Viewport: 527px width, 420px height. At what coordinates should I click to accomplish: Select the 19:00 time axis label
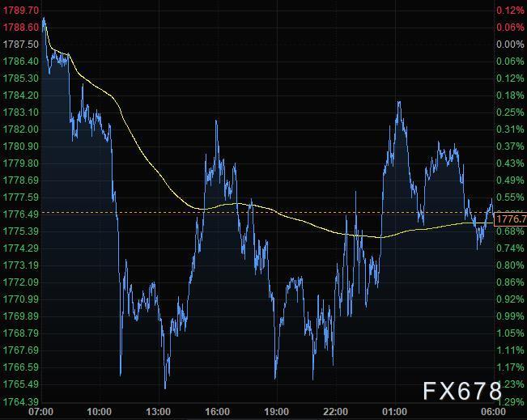[276, 411]
